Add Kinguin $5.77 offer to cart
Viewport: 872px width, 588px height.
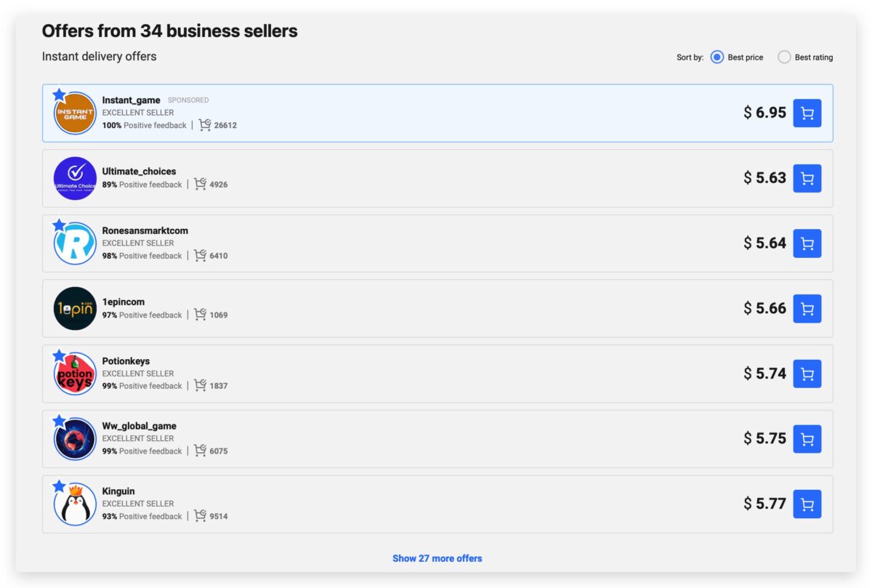click(807, 504)
